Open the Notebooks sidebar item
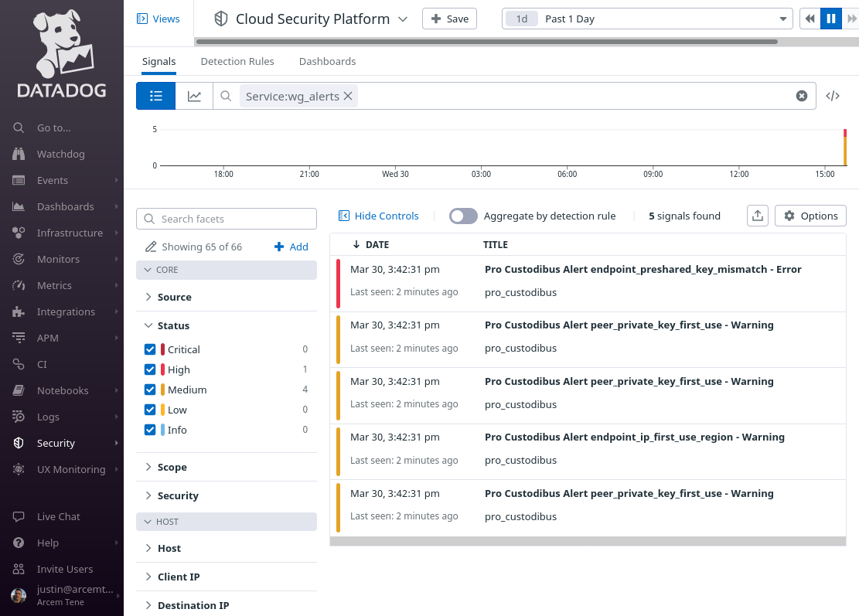 coord(62,390)
